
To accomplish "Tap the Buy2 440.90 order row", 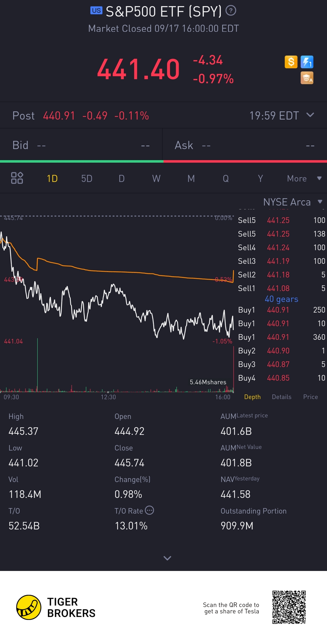I will coord(281,350).
